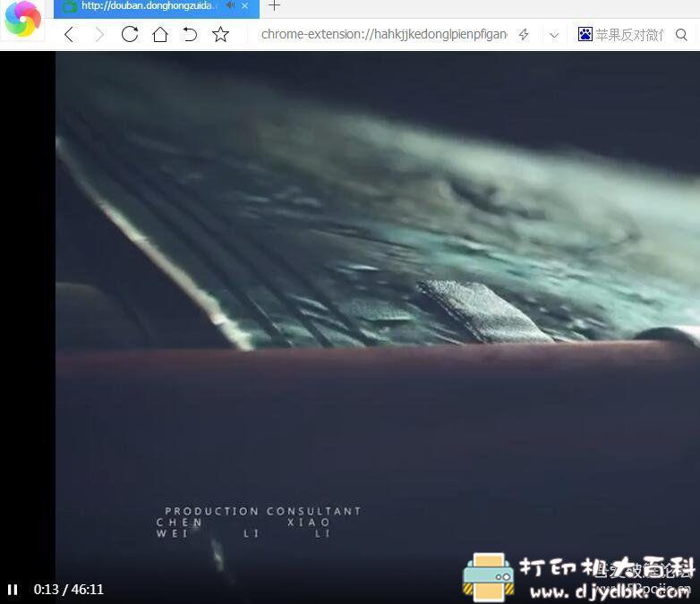Click the 苹果反对 search box
This screenshot has height=604, width=700.
[629, 34]
